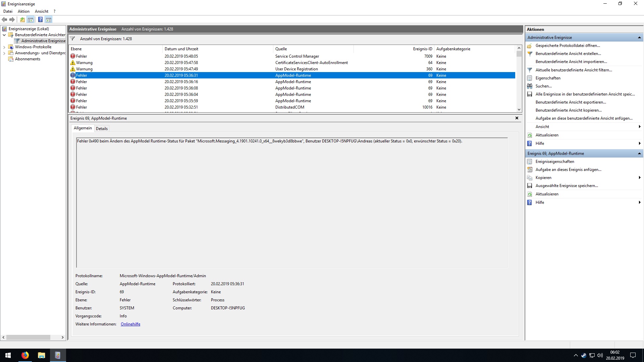Open Firefox from the taskbar

click(x=25, y=355)
